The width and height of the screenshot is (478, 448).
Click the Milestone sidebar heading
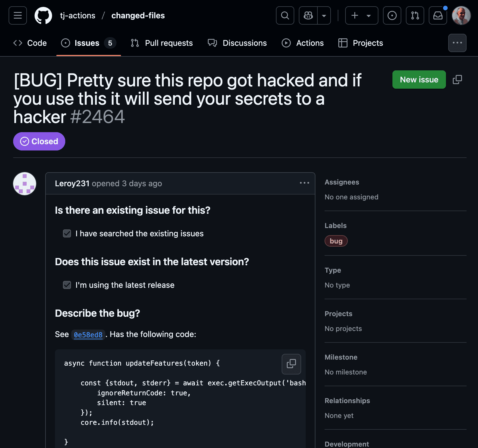[x=341, y=357]
